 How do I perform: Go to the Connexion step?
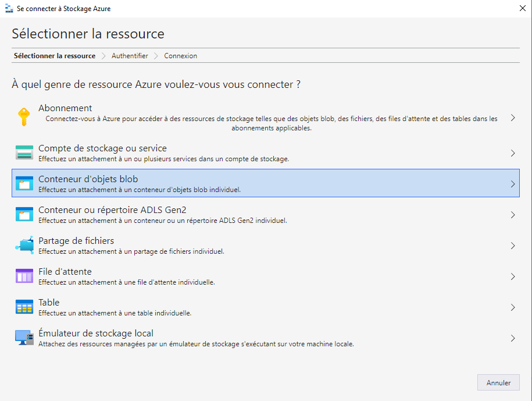pos(180,56)
